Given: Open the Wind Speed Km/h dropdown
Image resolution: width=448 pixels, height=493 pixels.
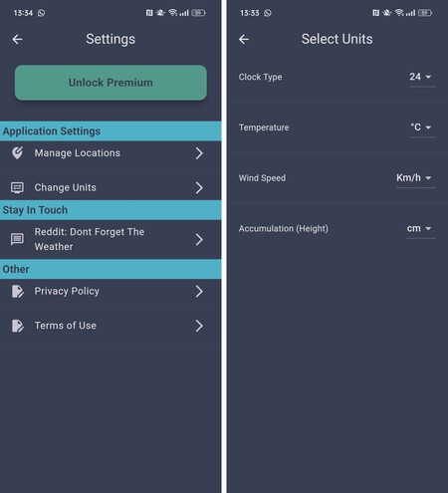Looking at the screenshot, I should (x=415, y=178).
